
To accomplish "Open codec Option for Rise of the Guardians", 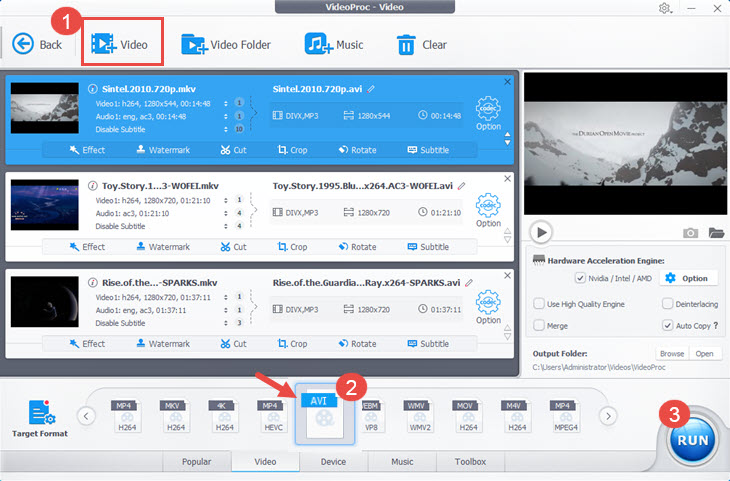I will [x=488, y=307].
